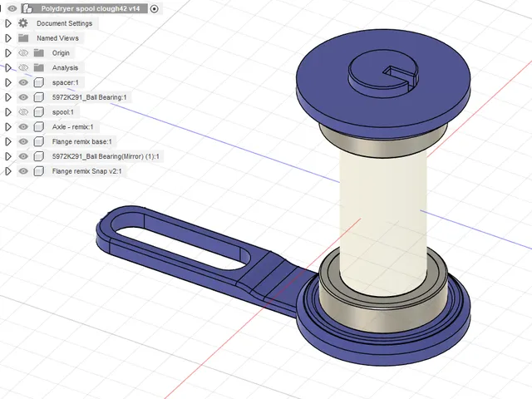This screenshot has width=532, height=399.
Task: Select the Origin label
Action: pyautogui.click(x=61, y=53)
